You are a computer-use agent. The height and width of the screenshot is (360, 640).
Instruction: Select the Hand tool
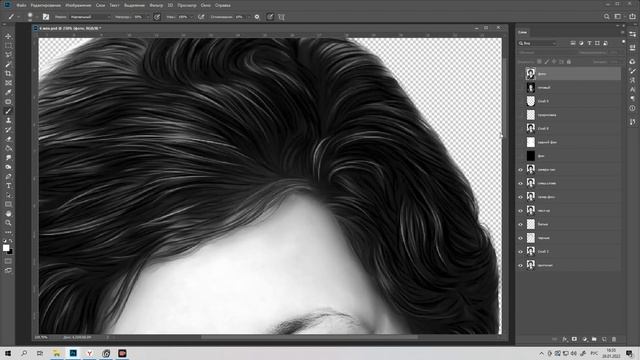pyautogui.click(x=8, y=214)
